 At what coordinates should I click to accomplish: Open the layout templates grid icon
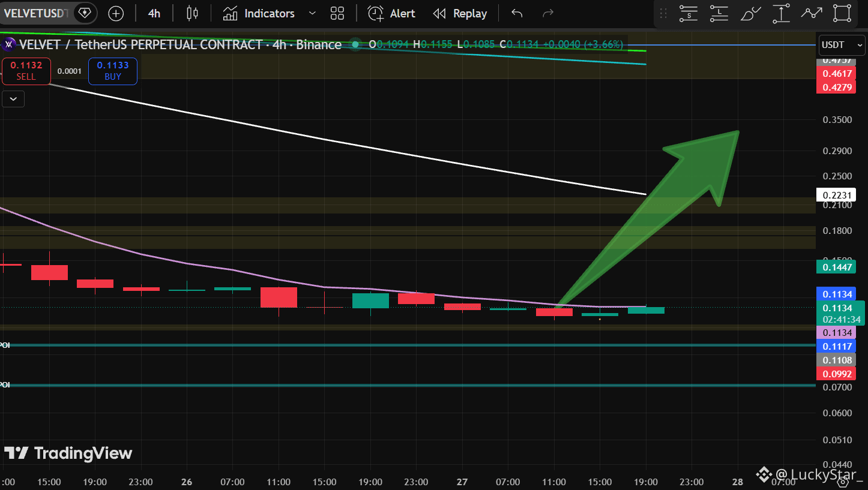[337, 13]
